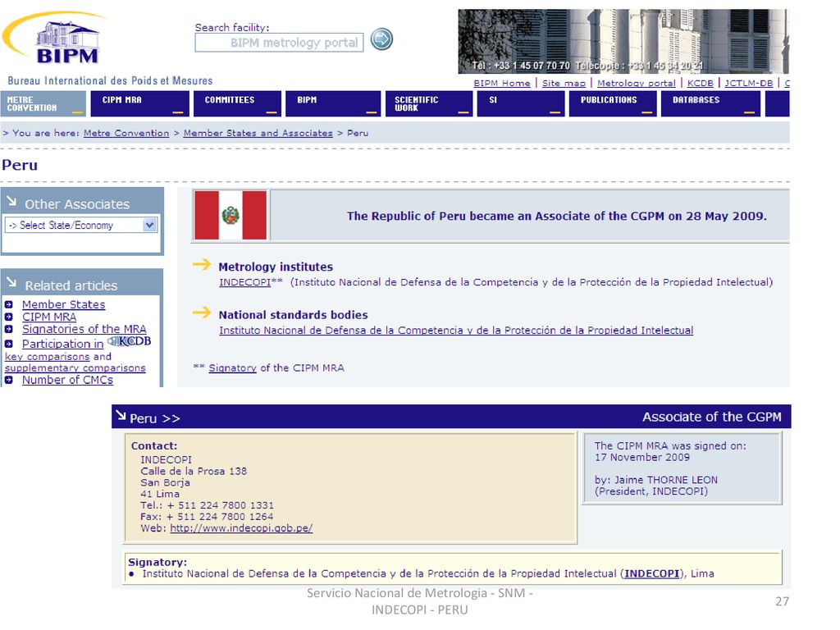The image size is (840, 630).
Task: Open the JCTLM-DB link
Action: pyautogui.click(x=749, y=83)
